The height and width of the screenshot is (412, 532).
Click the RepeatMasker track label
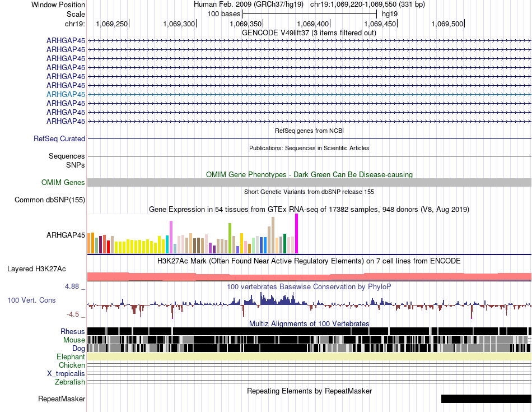(x=62, y=399)
